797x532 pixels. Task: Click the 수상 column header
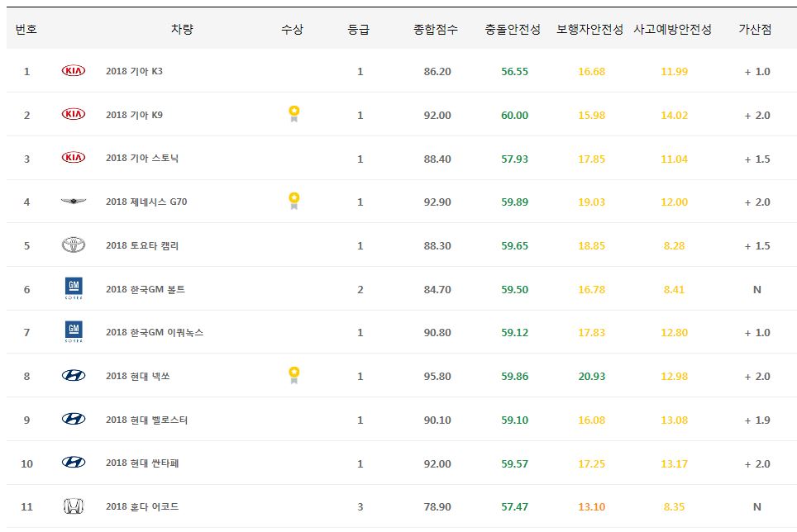(x=293, y=30)
